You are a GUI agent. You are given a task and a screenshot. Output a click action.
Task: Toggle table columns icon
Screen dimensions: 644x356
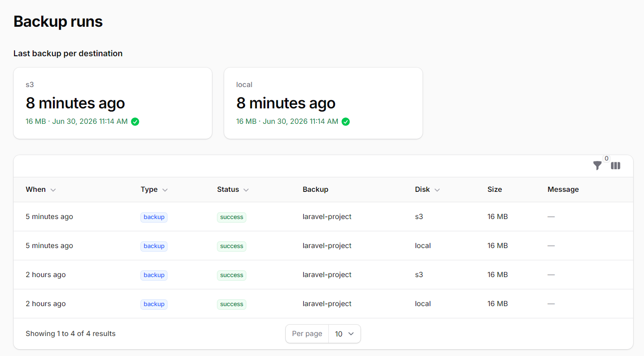tap(615, 166)
